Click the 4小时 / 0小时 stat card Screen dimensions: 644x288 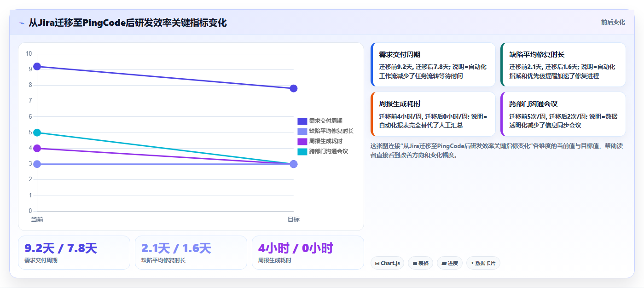308,253
